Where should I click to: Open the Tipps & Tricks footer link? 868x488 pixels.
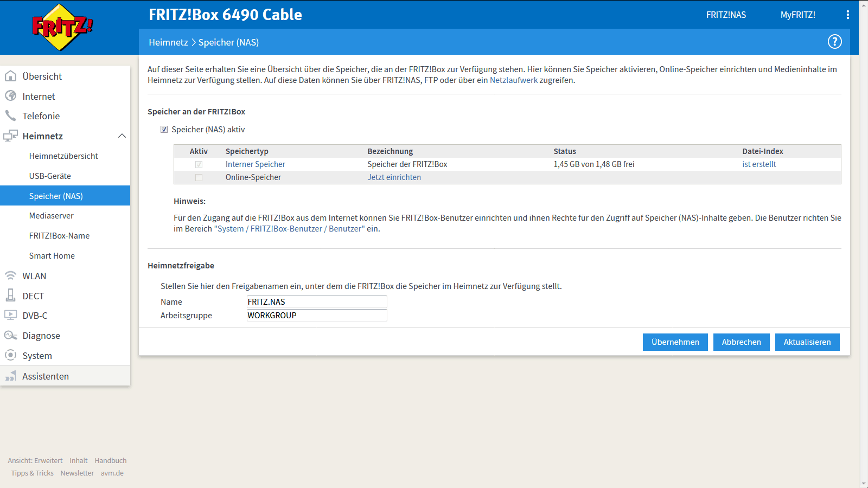click(x=33, y=473)
